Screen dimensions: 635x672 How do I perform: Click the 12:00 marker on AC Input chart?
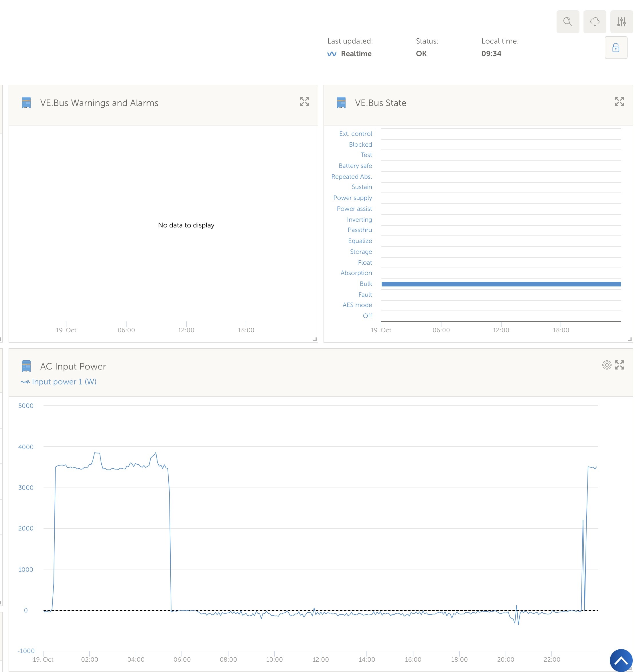[x=320, y=659]
